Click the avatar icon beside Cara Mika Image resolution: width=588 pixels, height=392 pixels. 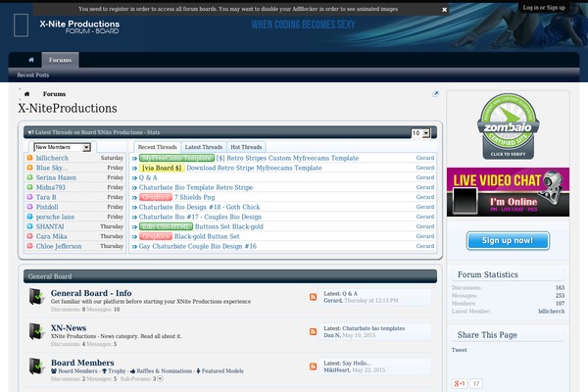pyautogui.click(x=30, y=236)
